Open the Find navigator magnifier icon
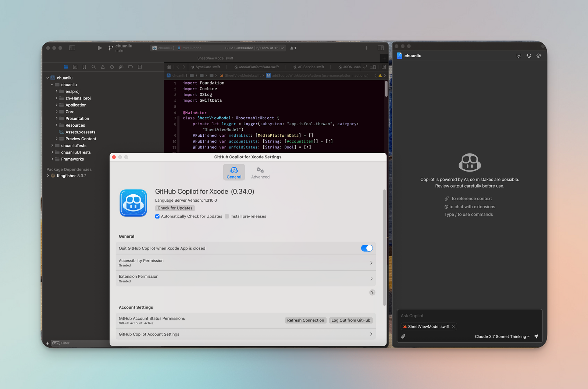The height and width of the screenshot is (389, 588). pyautogui.click(x=93, y=67)
